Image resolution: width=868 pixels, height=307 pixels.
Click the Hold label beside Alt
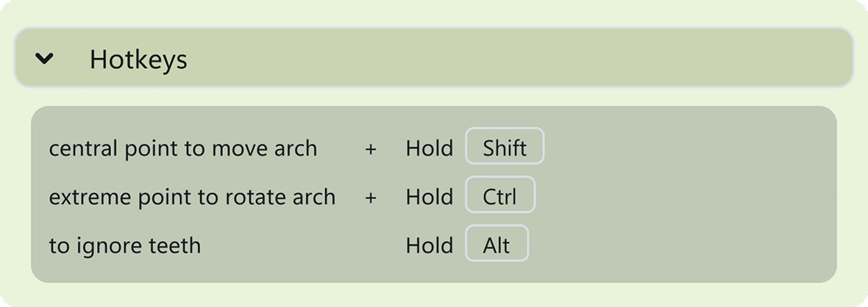[430, 245]
